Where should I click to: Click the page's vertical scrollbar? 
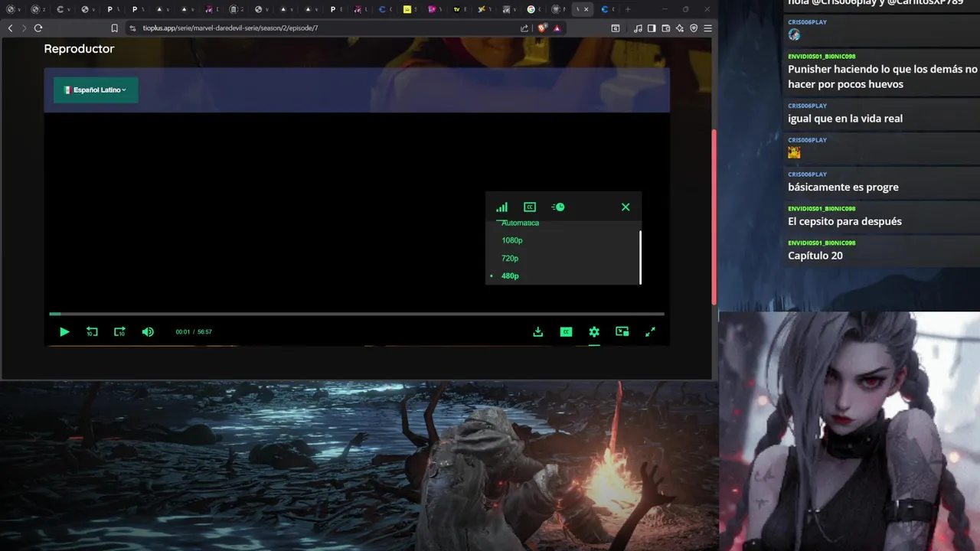(714, 217)
